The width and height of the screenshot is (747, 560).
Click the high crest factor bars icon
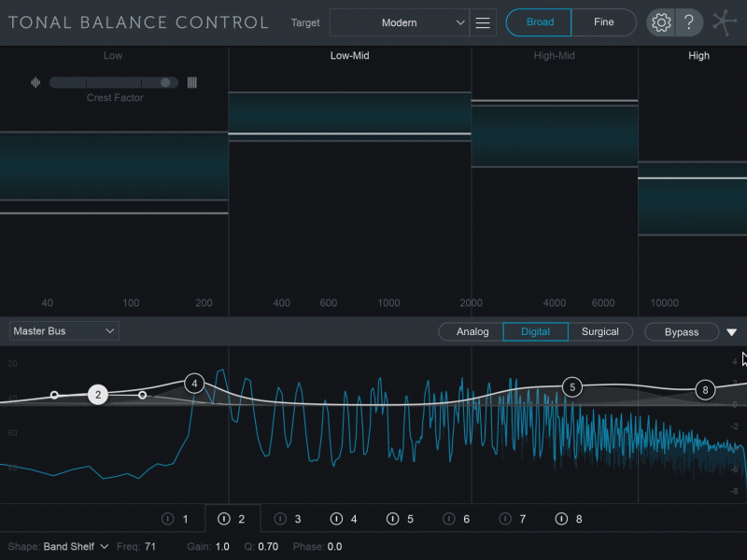point(192,83)
